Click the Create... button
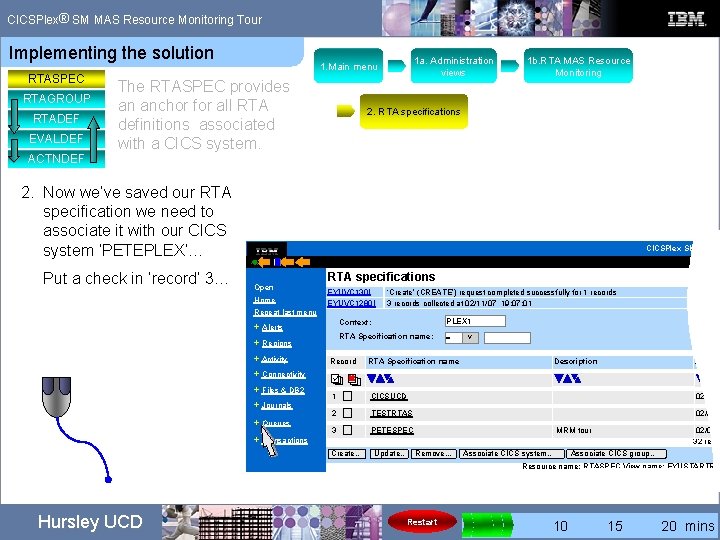The height and width of the screenshot is (540, 720). pos(347,454)
